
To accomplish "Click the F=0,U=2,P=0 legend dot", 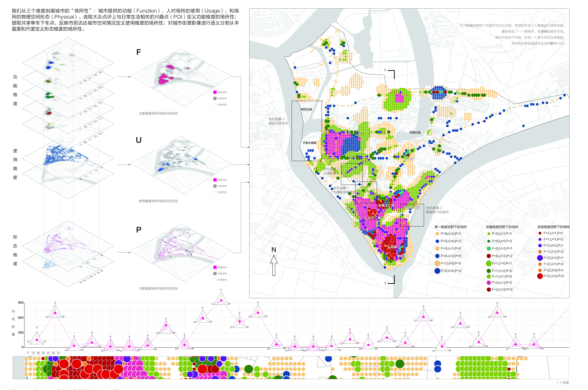I will point(437,256).
